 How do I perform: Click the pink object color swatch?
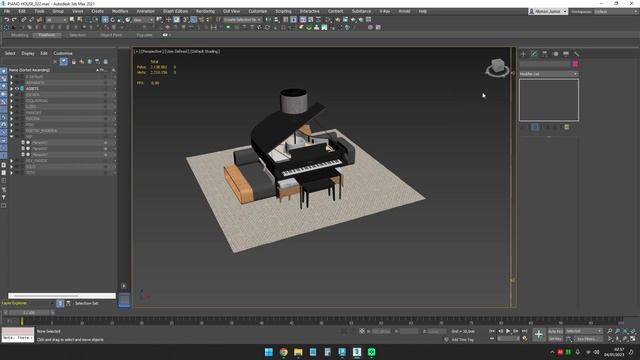tap(575, 64)
